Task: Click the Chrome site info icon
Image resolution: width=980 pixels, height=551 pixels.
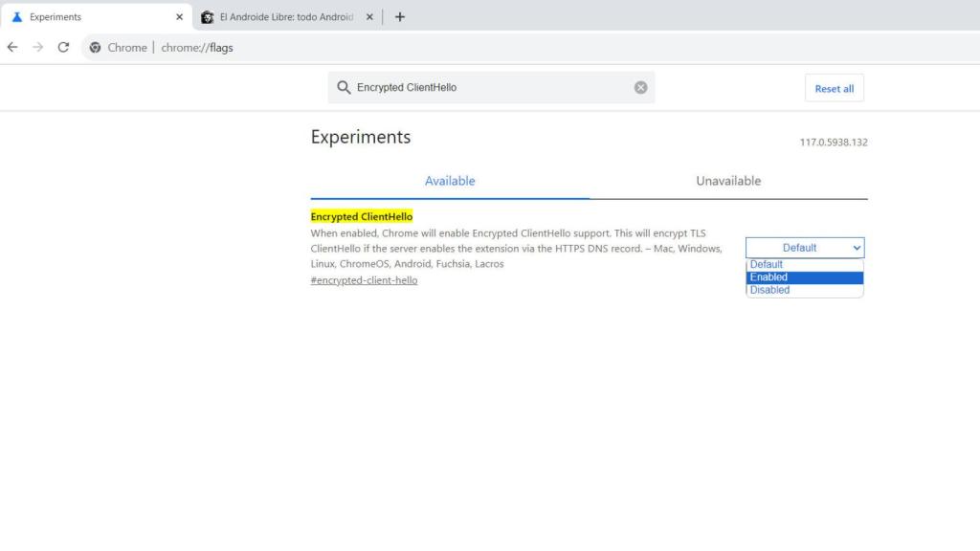Action: click(x=95, y=48)
